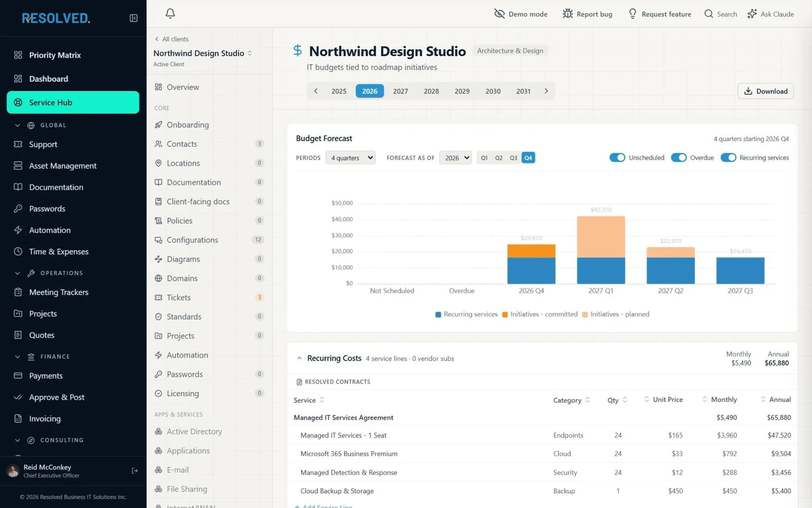Image resolution: width=812 pixels, height=508 pixels.
Task: Toggle the Overdue switch
Action: point(679,157)
